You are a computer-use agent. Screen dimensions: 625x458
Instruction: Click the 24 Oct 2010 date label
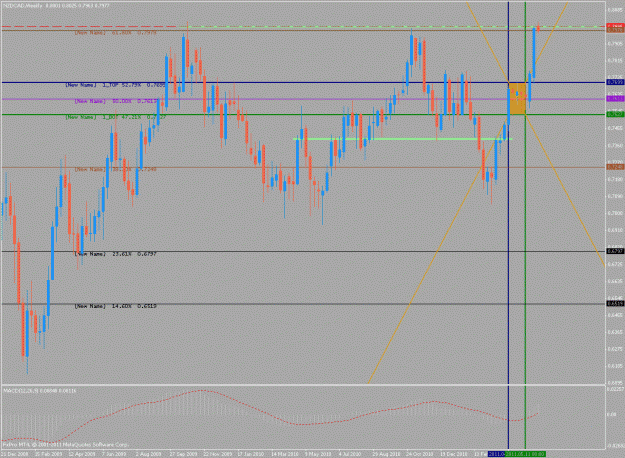pos(420,454)
